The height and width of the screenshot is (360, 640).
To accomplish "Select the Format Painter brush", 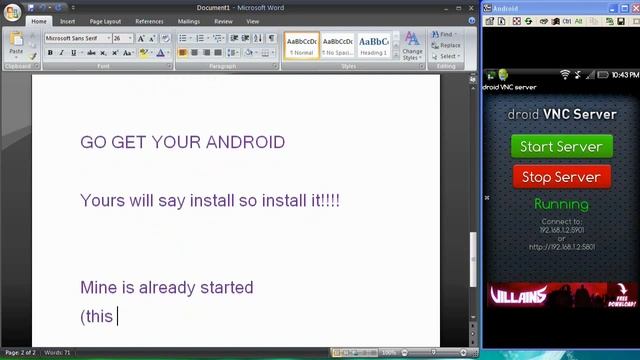I will coord(33,56).
